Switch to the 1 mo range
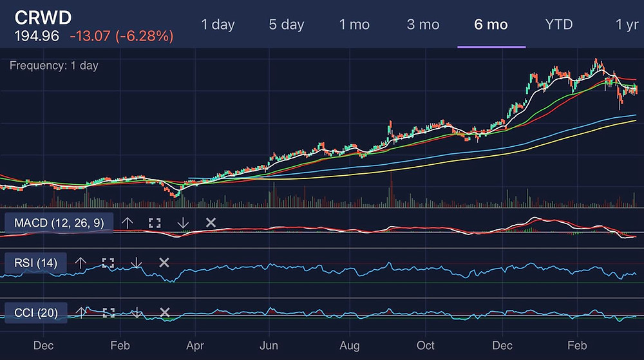The image size is (644, 360). tap(354, 24)
